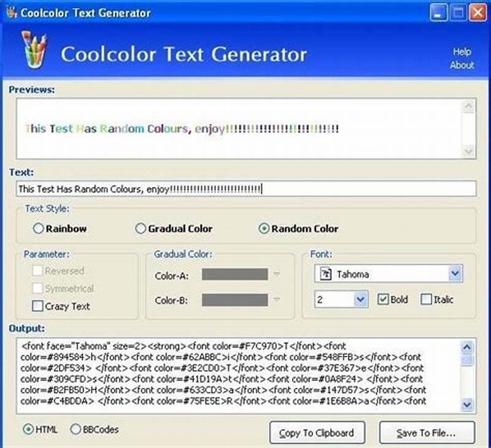Enable Italic formatting
Image resolution: width=491 pixels, height=448 pixels.
click(426, 299)
